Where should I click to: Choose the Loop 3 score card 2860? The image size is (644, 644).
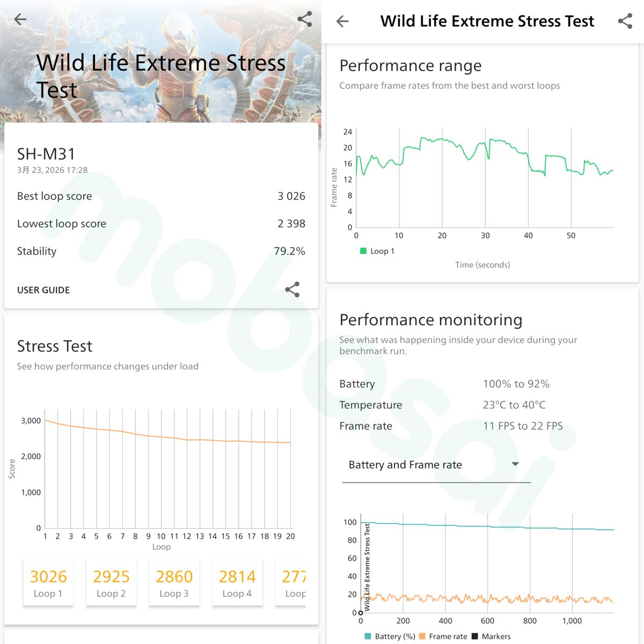point(174,582)
